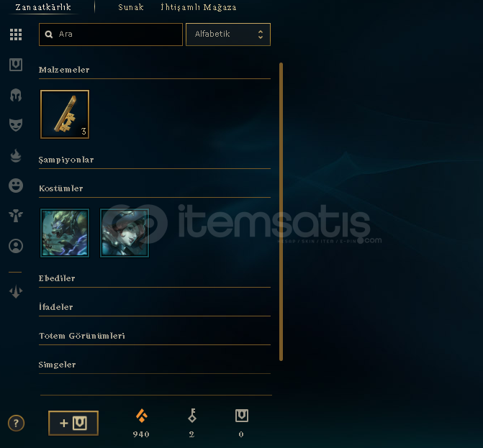Click the key fragments counter icon
The image size is (483, 448).
(x=192, y=416)
